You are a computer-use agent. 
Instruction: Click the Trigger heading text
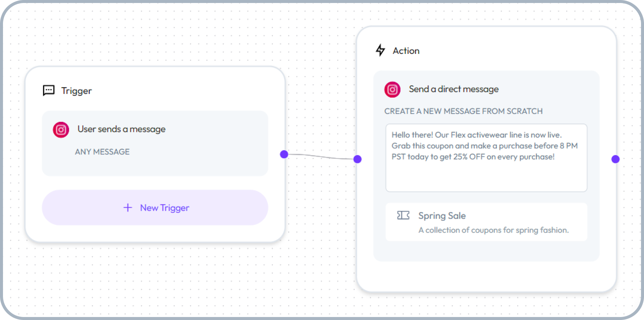coord(76,90)
